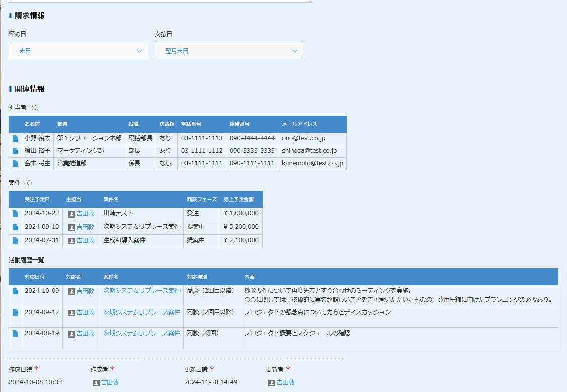Select the 生成AI導入案件 deal name cell

[x=141, y=240]
